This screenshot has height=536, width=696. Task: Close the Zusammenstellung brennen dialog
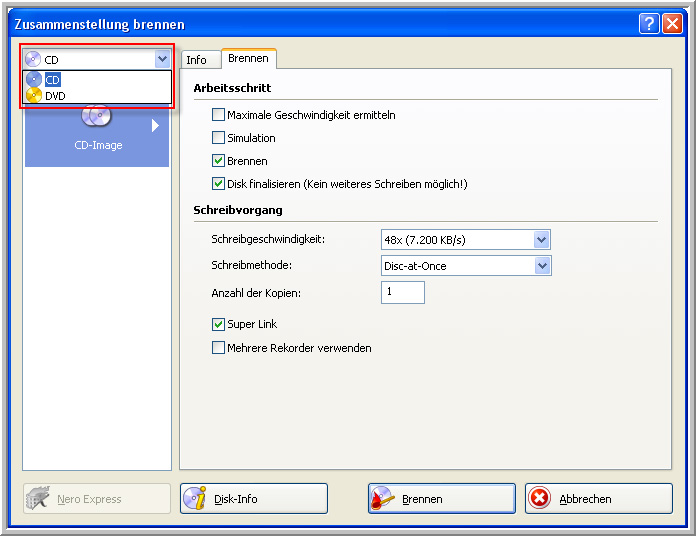(672, 24)
